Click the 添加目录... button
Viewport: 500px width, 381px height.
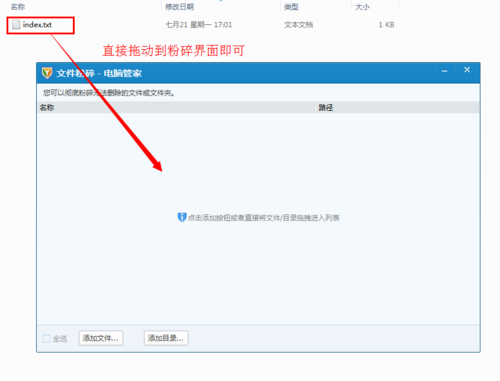[x=166, y=338]
